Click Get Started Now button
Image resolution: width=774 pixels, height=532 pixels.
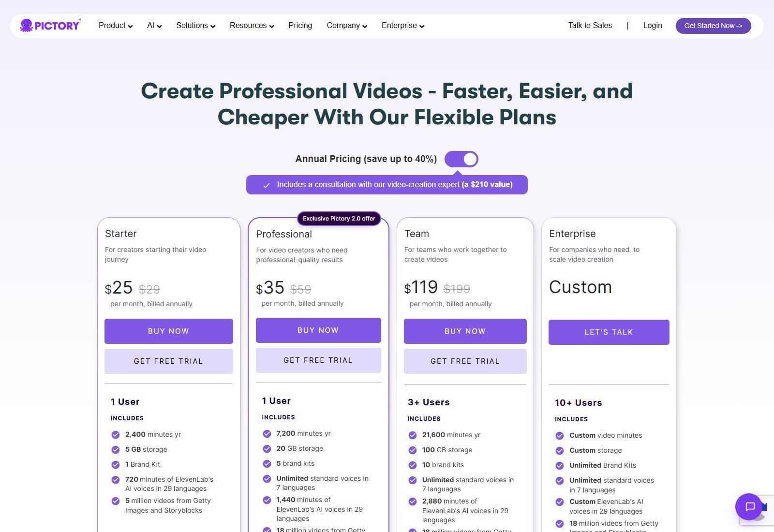713,26
